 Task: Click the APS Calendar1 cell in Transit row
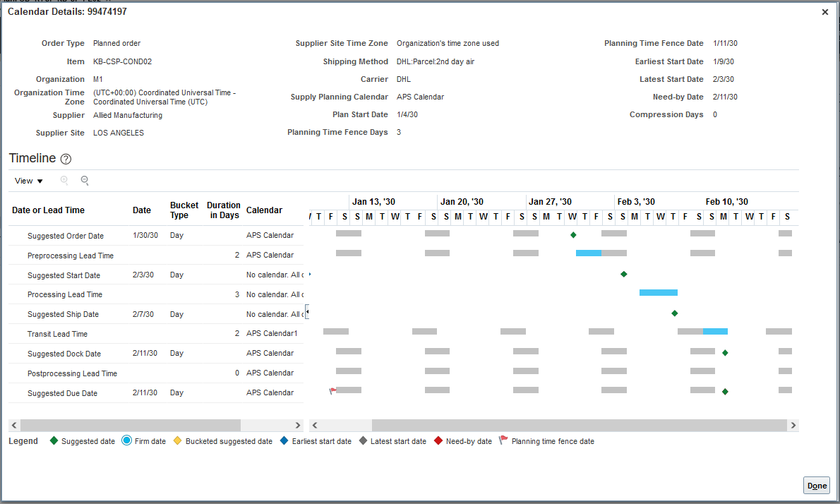(272, 334)
